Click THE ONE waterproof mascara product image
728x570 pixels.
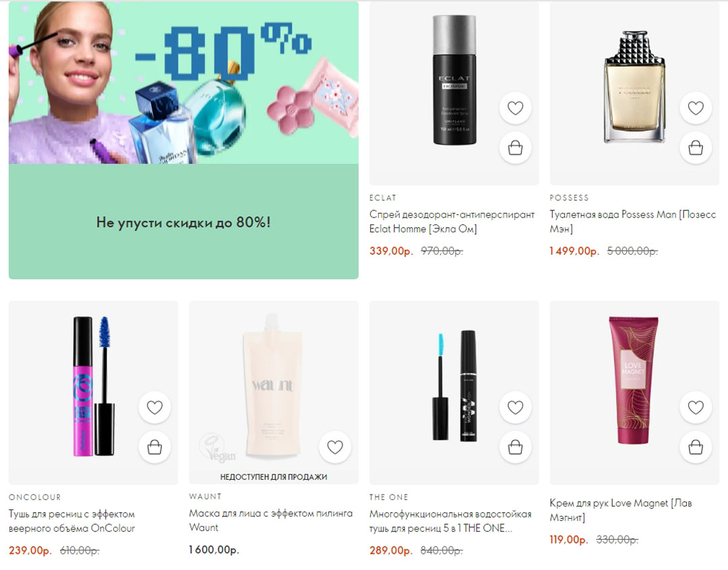(454, 385)
